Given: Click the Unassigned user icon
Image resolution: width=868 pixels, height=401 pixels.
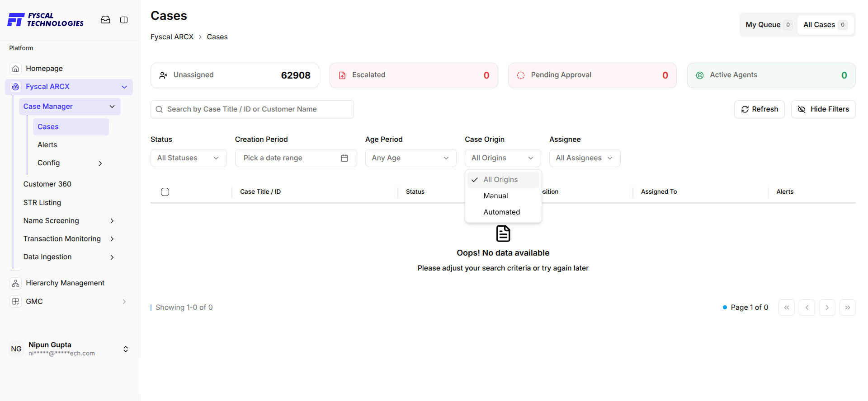Looking at the screenshot, I should (163, 75).
